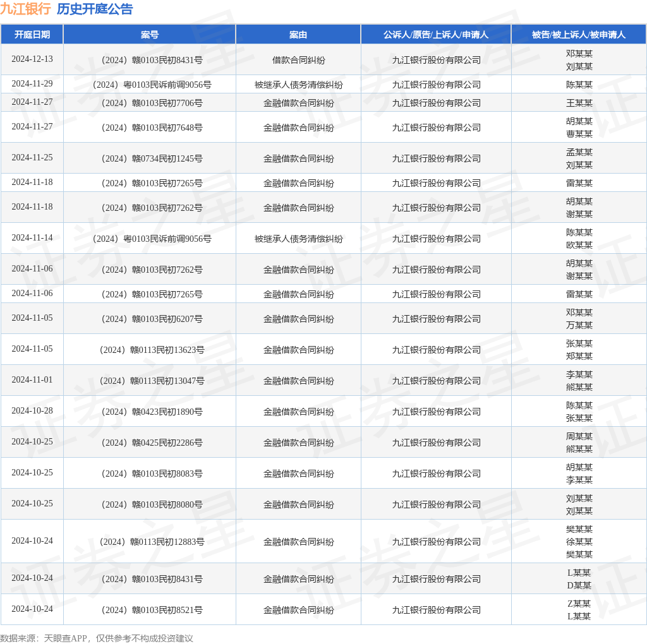Select the 案由 column header

pyautogui.click(x=298, y=35)
